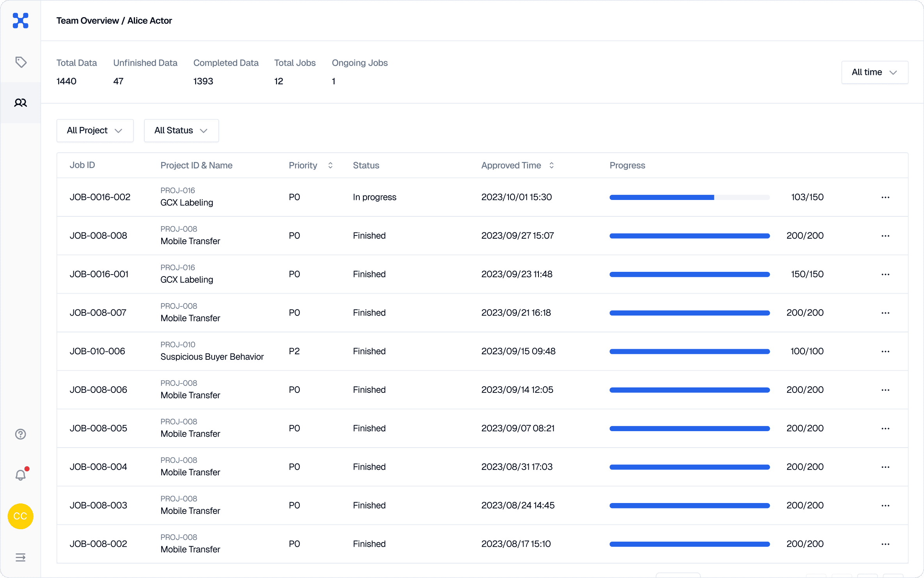The image size is (924, 578).
Task: Select job ID JOB-008-002
Action: click(98, 544)
